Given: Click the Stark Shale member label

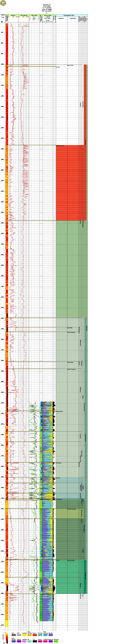Looking at the screenshot, I should click(59, 463).
